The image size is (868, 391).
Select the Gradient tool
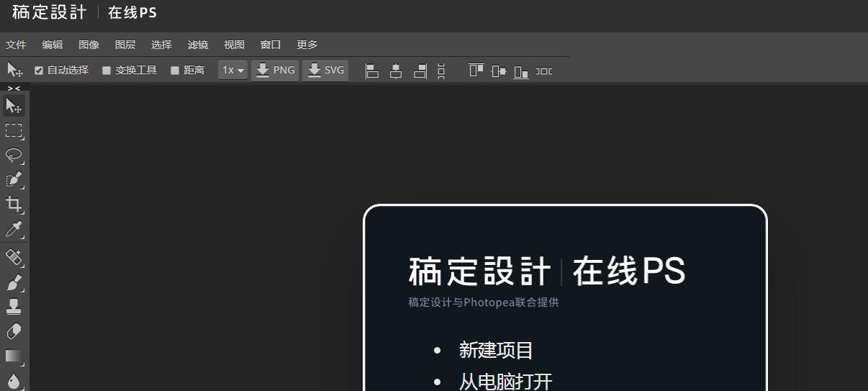pos(14,356)
